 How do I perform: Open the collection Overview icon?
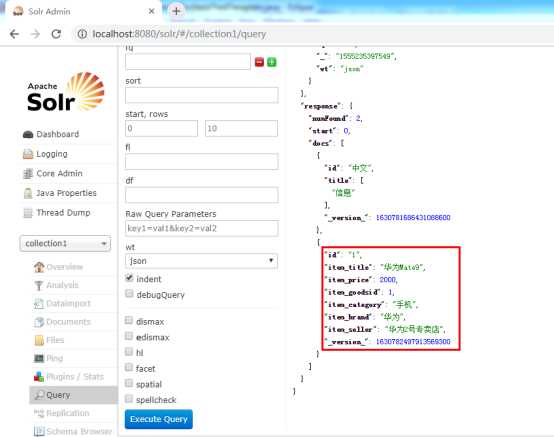[x=39, y=267]
